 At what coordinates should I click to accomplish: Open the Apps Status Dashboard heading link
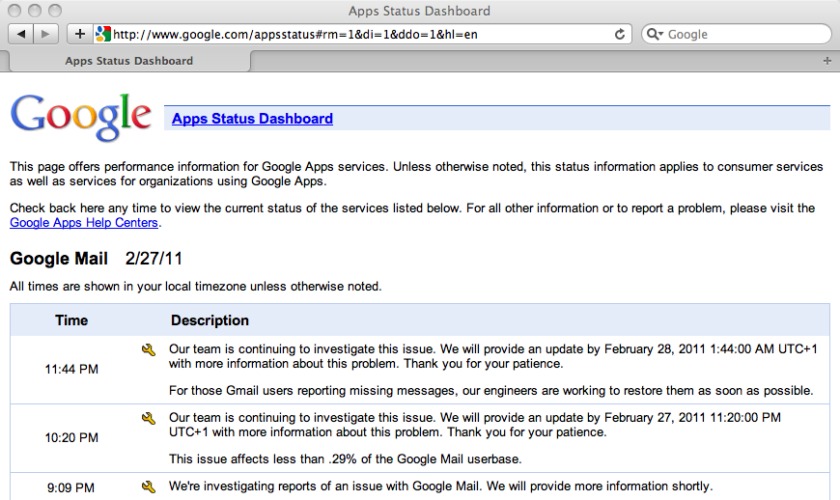tap(252, 119)
